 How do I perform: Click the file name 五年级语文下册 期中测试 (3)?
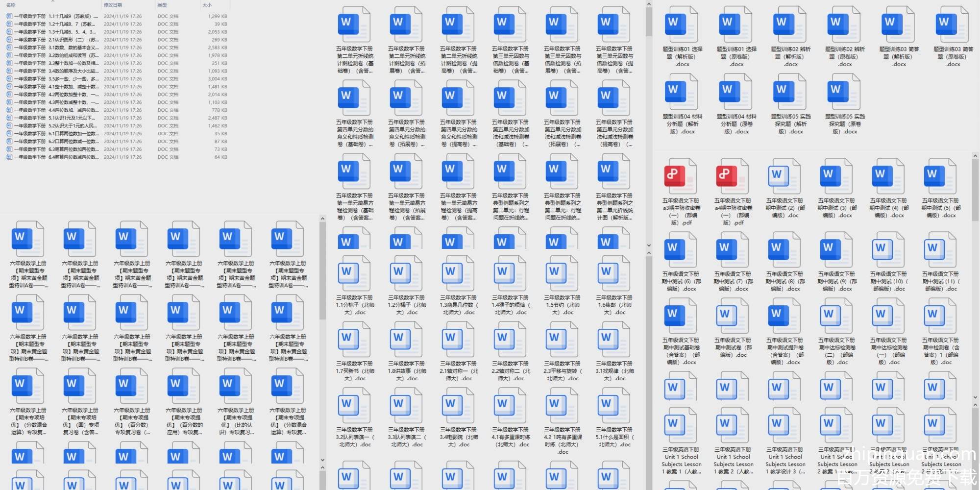click(x=836, y=208)
